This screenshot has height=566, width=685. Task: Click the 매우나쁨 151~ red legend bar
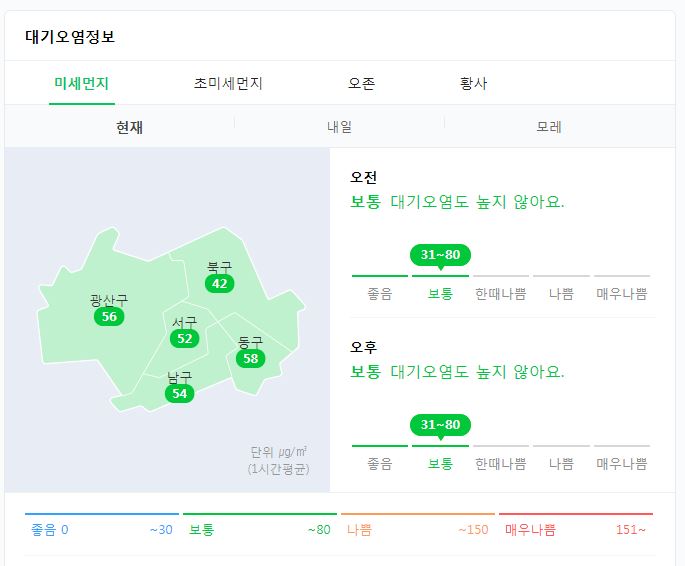tap(576, 526)
